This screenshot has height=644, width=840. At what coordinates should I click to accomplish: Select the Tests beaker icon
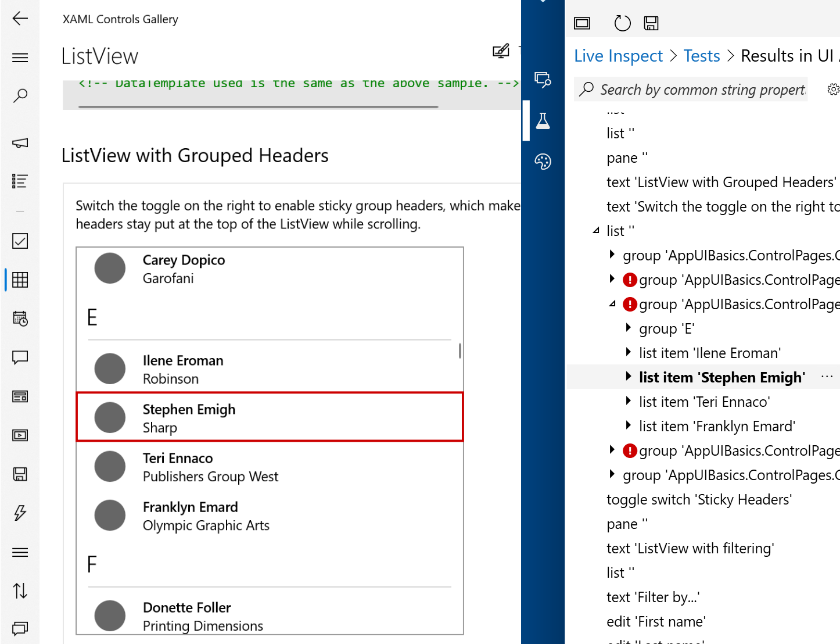tap(543, 120)
